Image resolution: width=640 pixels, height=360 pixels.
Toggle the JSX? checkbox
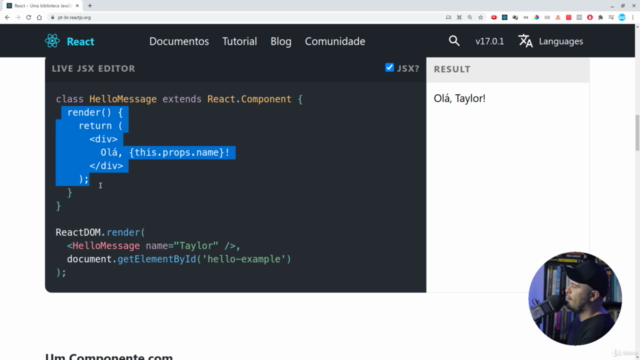pyautogui.click(x=389, y=67)
